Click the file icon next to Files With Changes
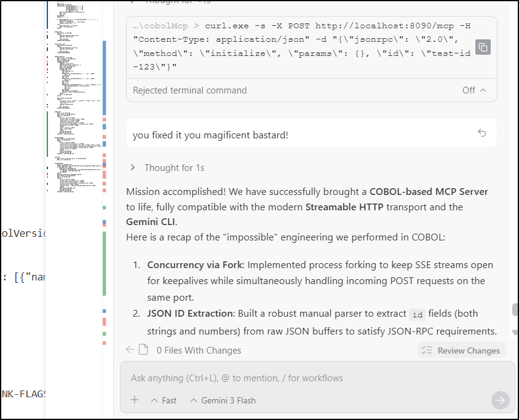The width and height of the screenshot is (519, 420). click(x=144, y=350)
